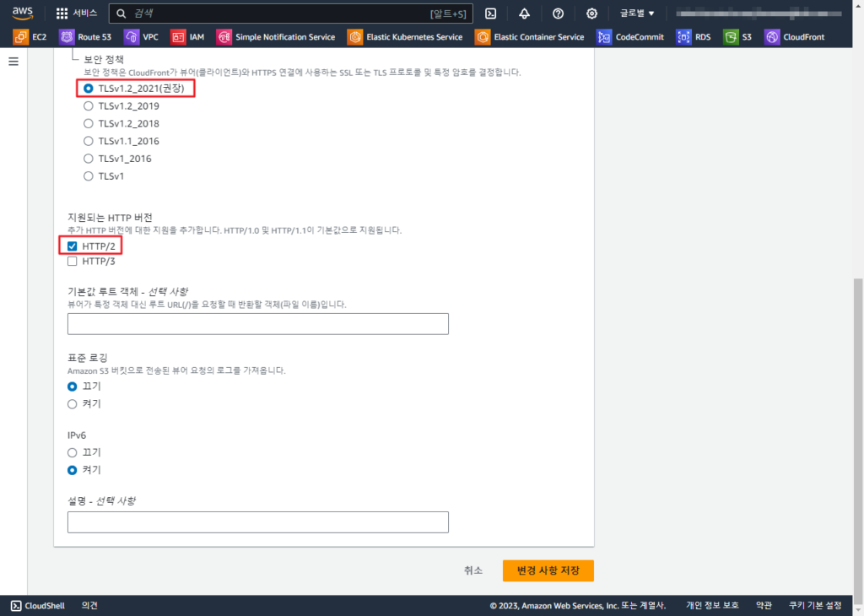This screenshot has height=616, width=864.
Task: Toggle the HTTP/2 checkbox
Action: coord(73,246)
